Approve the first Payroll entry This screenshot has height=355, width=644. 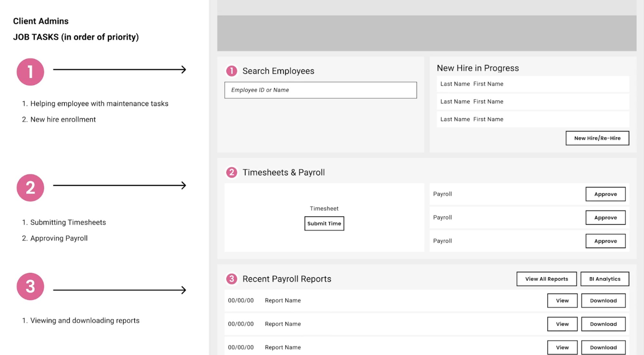pos(605,194)
